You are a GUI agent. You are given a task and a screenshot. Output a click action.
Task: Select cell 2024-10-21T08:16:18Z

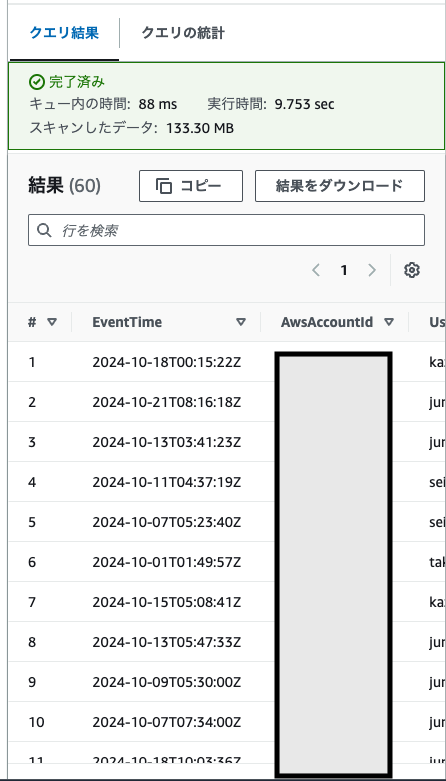click(x=166, y=402)
